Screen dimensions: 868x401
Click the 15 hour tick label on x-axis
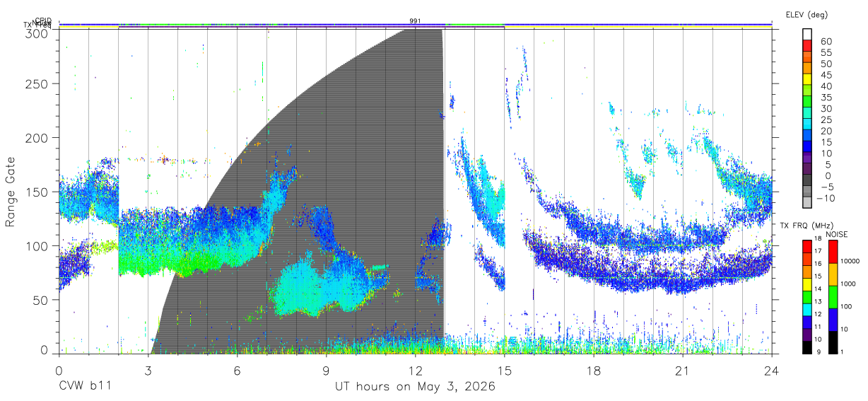click(505, 371)
